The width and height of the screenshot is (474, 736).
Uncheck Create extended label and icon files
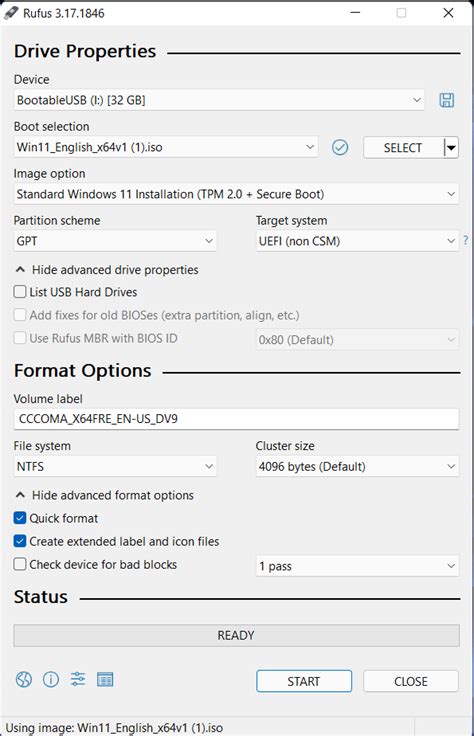click(20, 541)
